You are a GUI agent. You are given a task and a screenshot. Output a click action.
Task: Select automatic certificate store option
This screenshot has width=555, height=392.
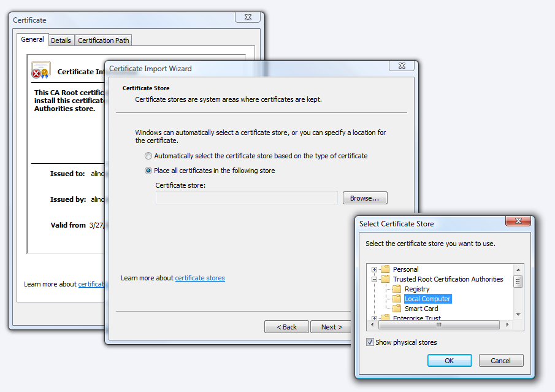148,156
